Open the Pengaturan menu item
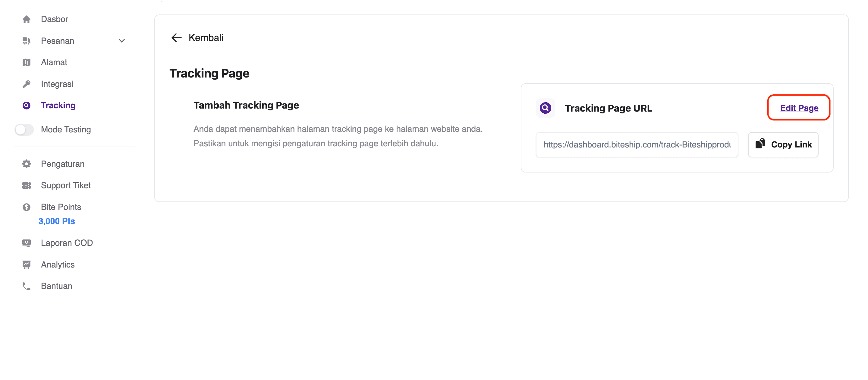 pyautogui.click(x=63, y=164)
